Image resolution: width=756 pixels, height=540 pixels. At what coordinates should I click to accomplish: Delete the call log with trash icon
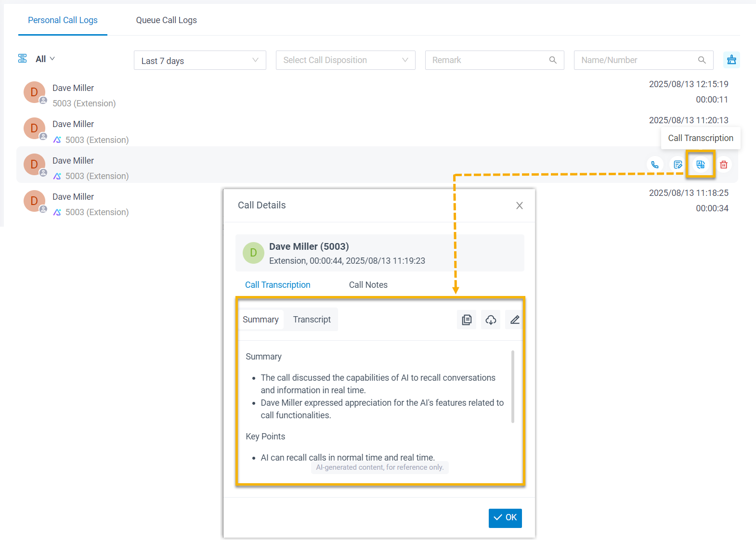723,165
